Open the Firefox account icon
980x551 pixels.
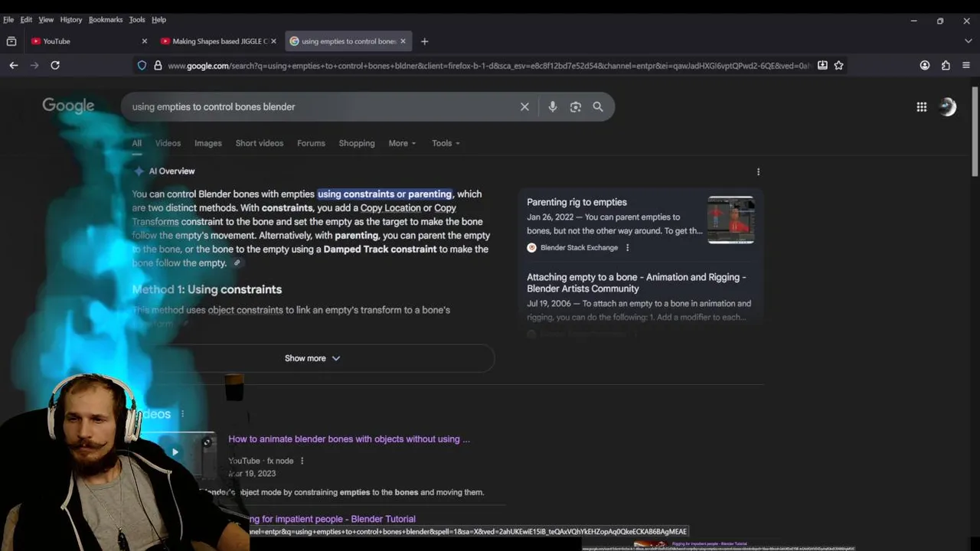(x=925, y=66)
